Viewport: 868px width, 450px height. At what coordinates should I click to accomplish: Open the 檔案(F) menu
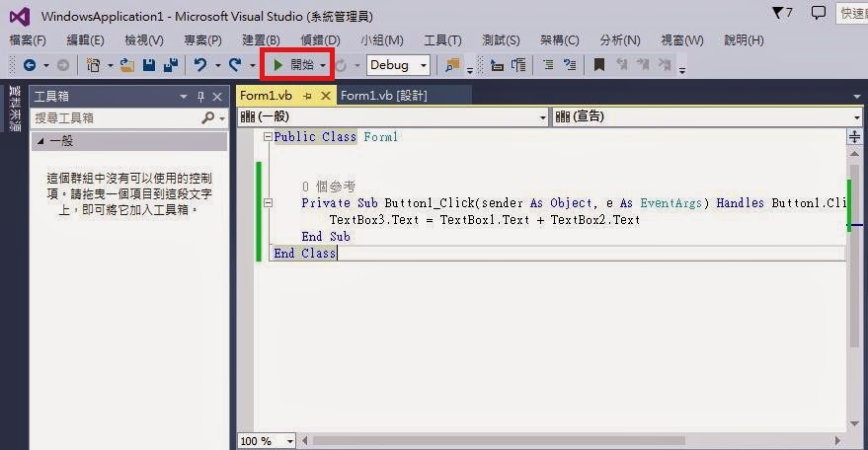pyautogui.click(x=28, y=40)
